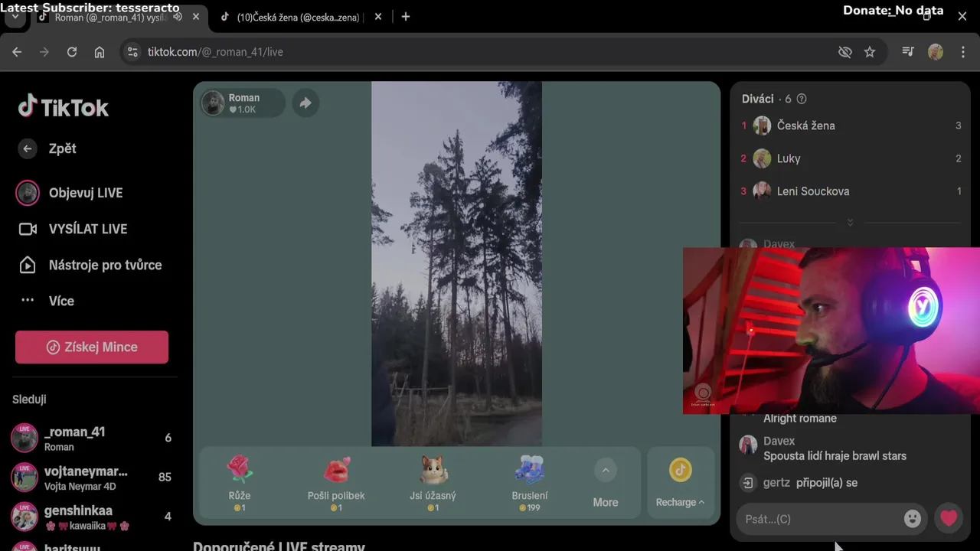Select viewer Česká žena
The width and height of the screenshot is (980, 551).
click(850, 126)
